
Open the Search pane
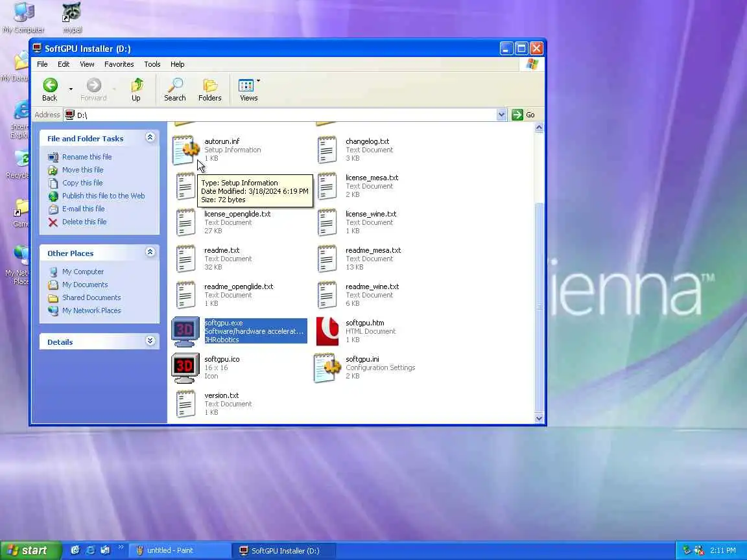pos(175,89)
